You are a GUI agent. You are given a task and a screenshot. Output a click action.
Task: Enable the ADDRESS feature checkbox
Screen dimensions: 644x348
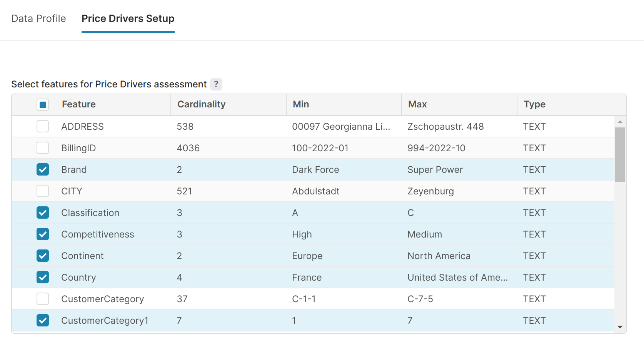click(x=43, y=126)
